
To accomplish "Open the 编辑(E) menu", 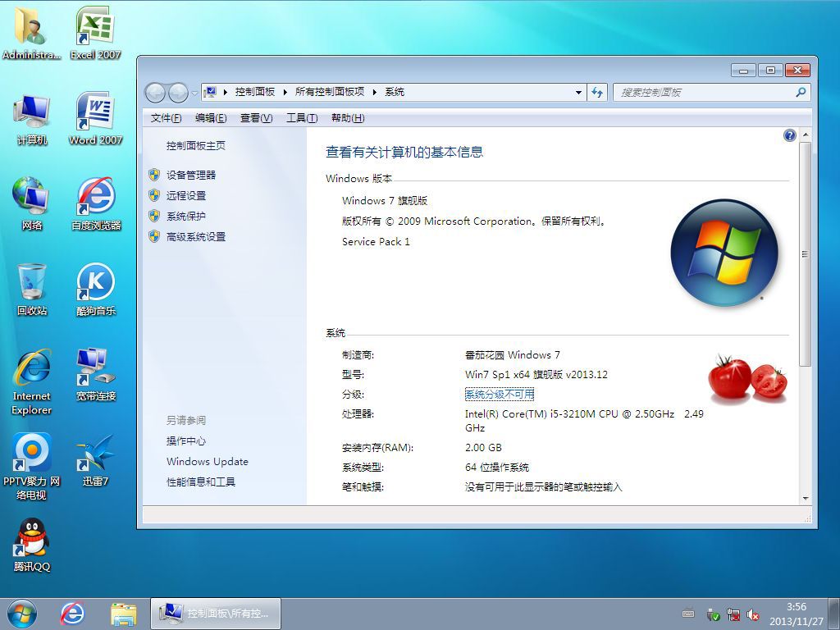I will click(x=211, y=118).
